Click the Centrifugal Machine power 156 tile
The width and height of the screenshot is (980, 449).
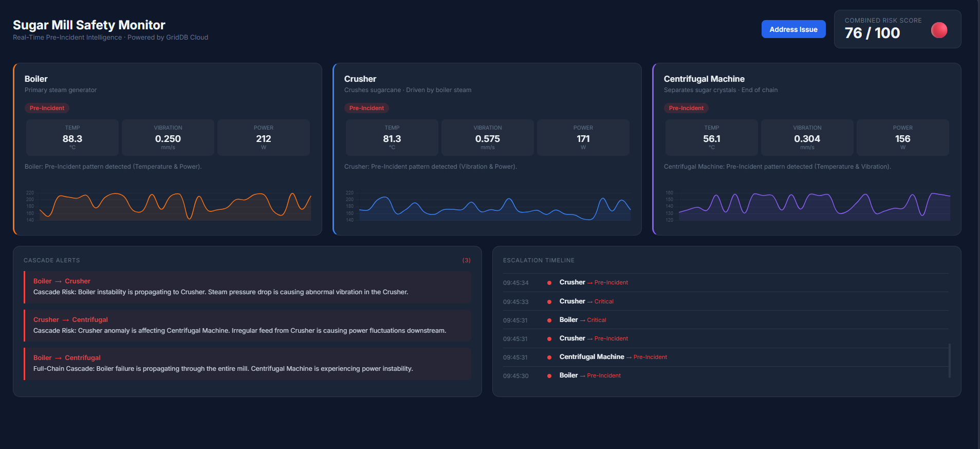[902, 138]
